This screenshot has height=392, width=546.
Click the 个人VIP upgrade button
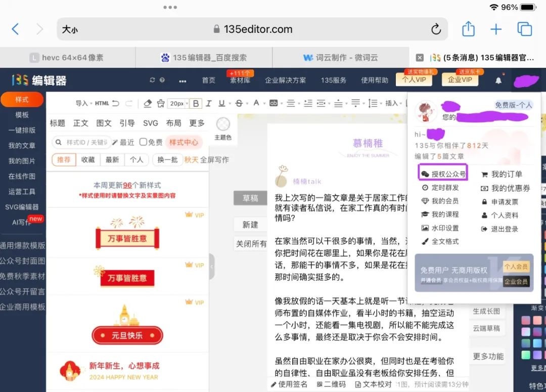tap(414, 80)
